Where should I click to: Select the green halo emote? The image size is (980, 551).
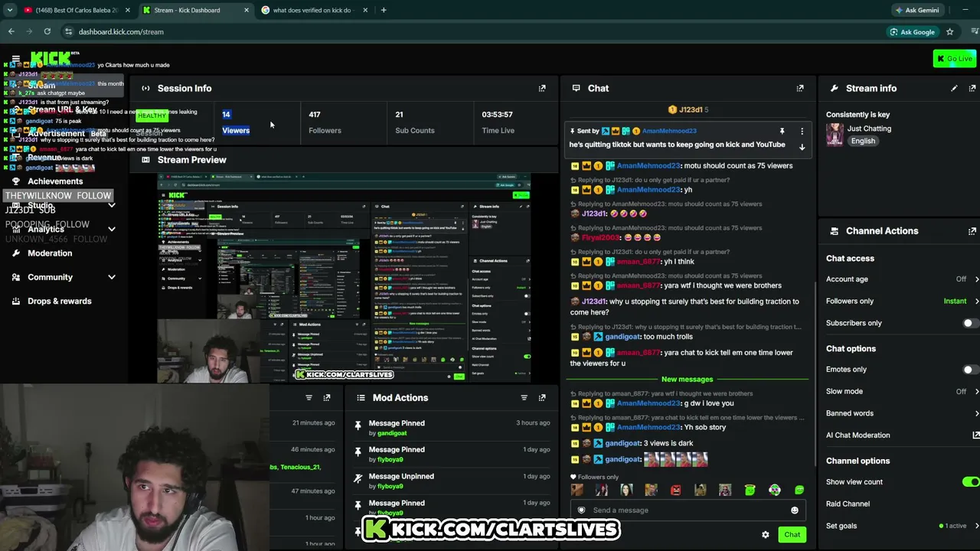tap(750, 490)
